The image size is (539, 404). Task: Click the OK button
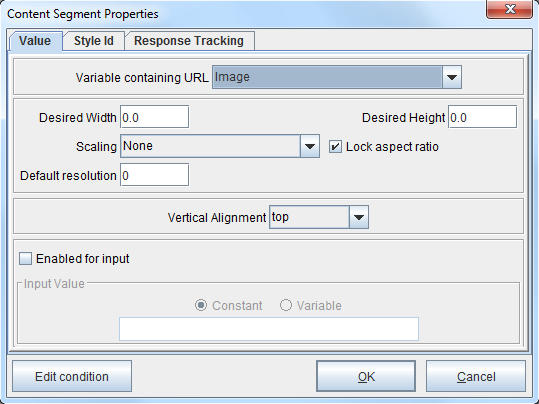[366, 376]
